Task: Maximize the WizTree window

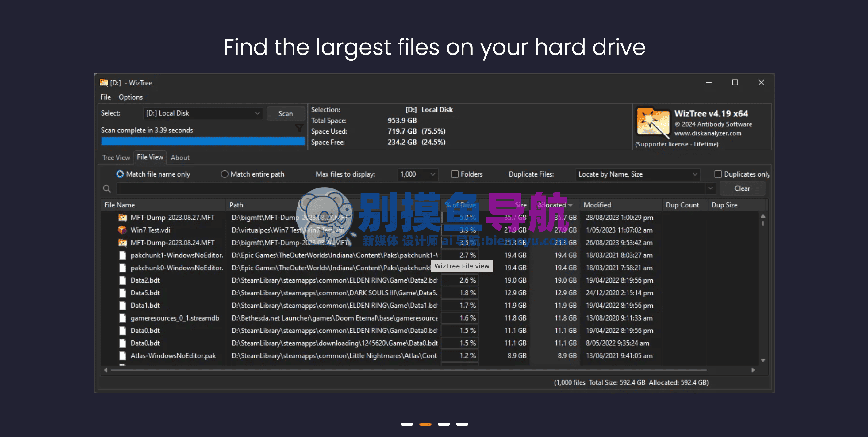Action: (735, 82)
